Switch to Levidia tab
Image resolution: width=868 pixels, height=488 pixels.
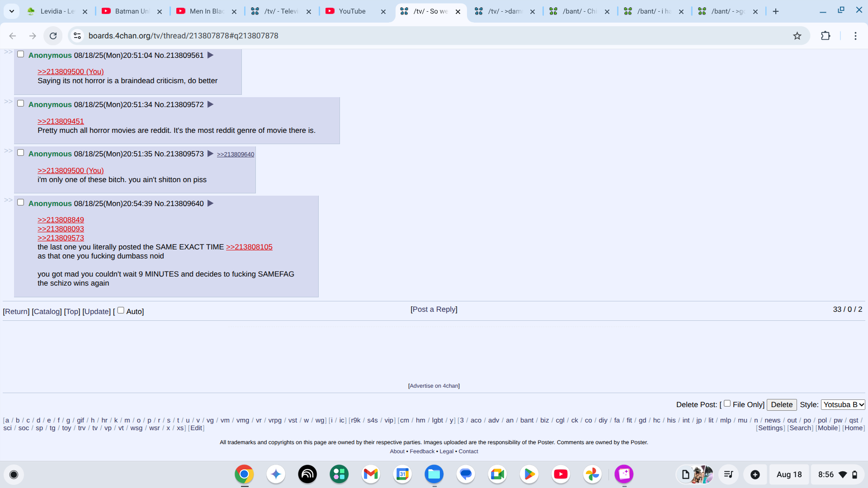click(x=57, y=11)
